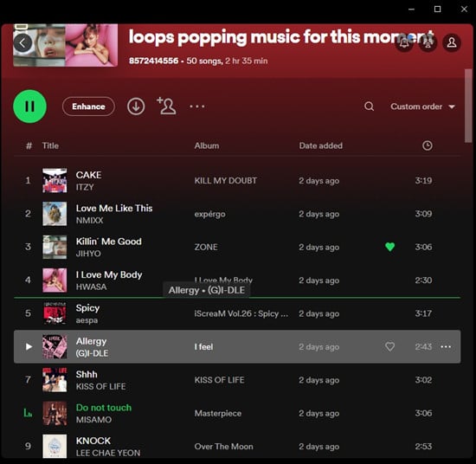Open artist MISAMO
Image resolution: width=476 pixels, height=464 pixels.
pos(93,420)
